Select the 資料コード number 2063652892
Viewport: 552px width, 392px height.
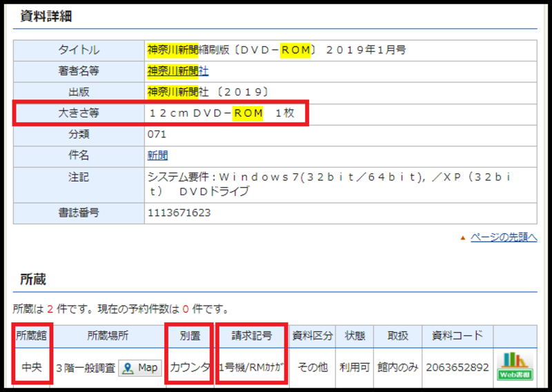click(x=456, y=368)
